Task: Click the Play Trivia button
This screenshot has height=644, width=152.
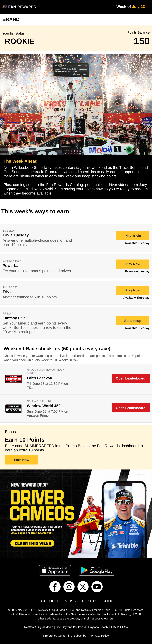Action: click(133, 236)
